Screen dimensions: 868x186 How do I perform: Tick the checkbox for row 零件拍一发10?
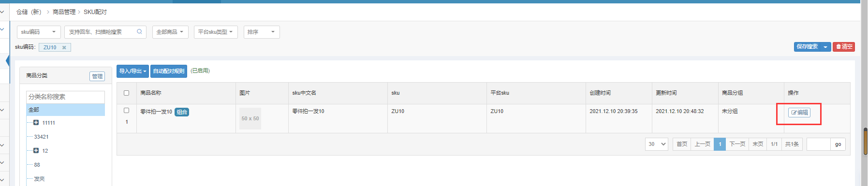[126, 111]
